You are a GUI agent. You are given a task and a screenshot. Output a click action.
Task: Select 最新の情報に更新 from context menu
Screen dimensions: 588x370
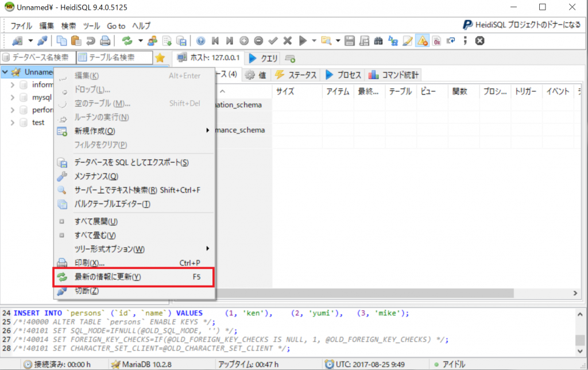point(134,277)
